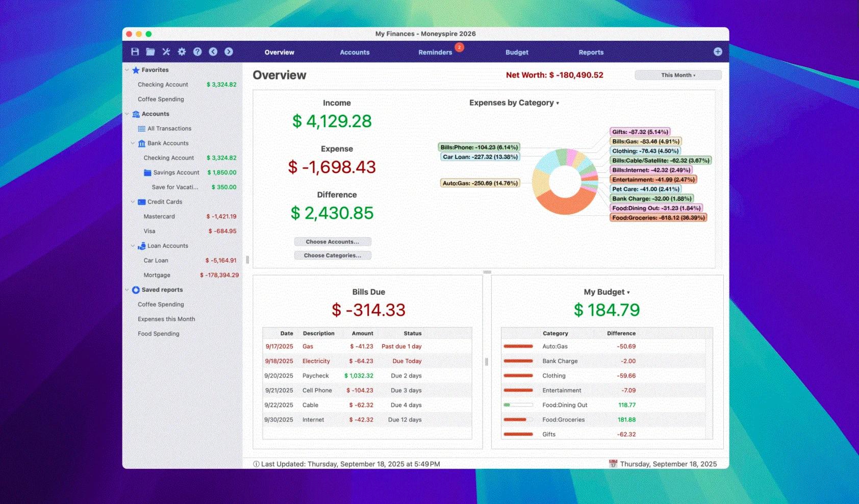Image resolution: width=859 pixels, height=504 pixels.
Task: Switch to the Overview tab
Action: click(x=279, y=52)
